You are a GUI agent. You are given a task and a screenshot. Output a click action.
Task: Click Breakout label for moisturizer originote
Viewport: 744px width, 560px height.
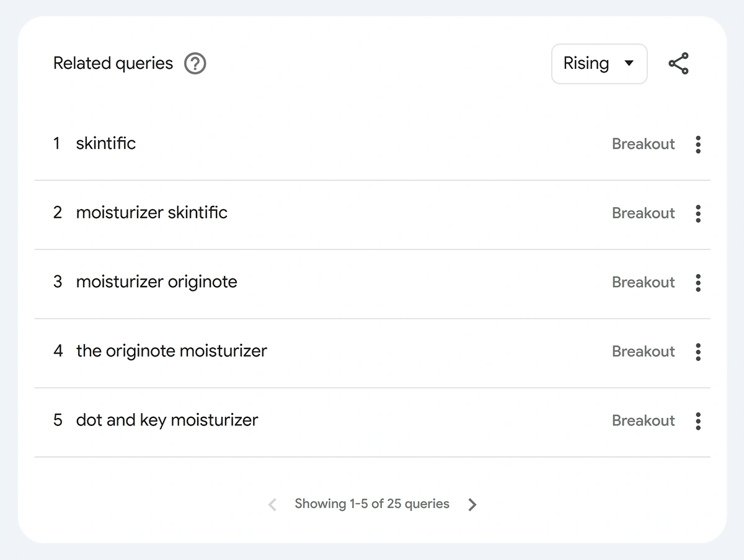643,282
